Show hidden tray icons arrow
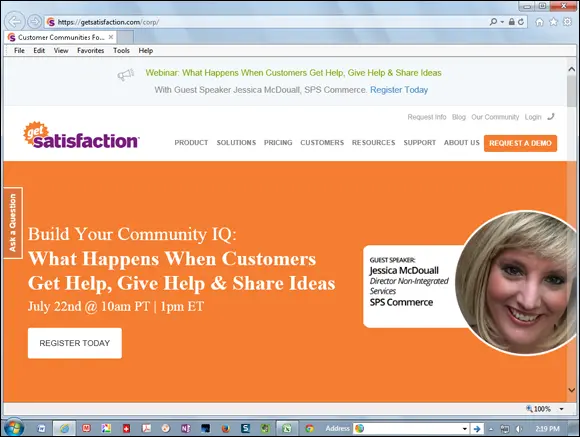Screen dimensions: 580x437 [491, 429]
